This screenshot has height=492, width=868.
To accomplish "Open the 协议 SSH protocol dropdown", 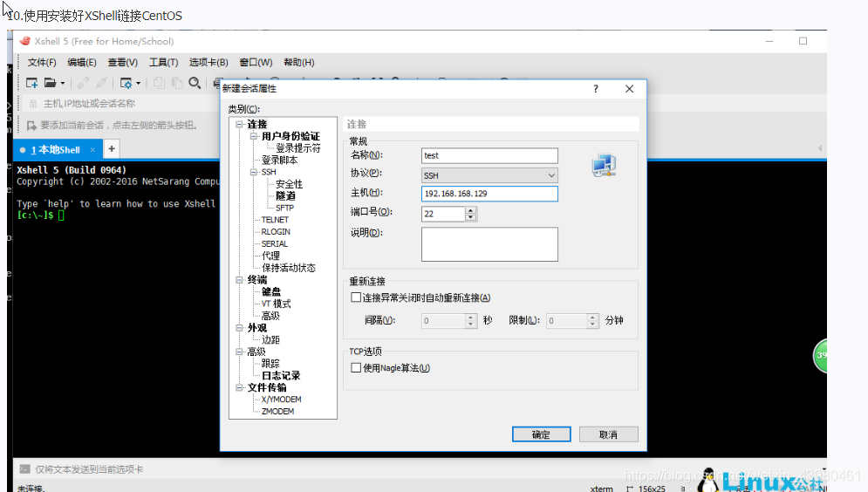I will tap(489, 175).
